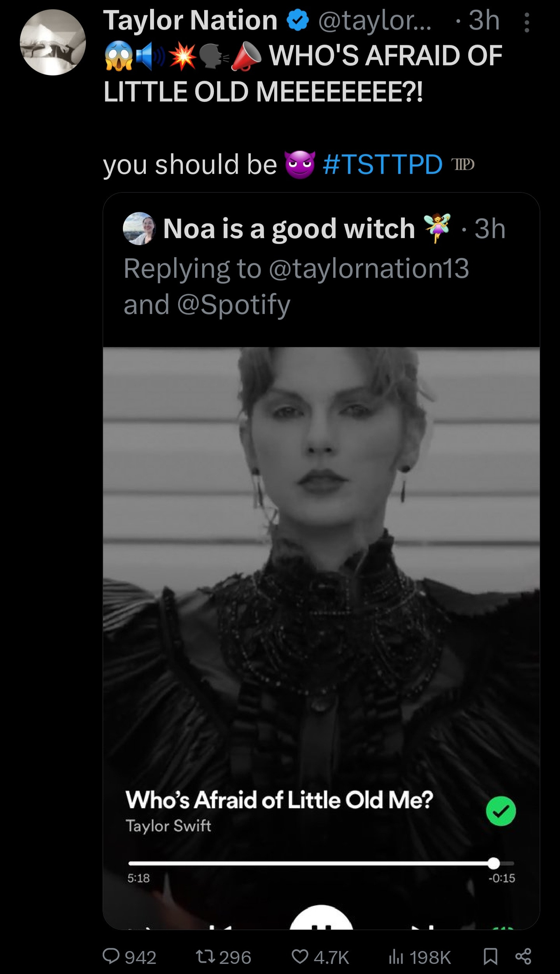Image resolution: width=560 pixels, height=974 pixels.
Task: Click the Taylor Nation display name
Action: pyautogui.click(x=190, y=20)
